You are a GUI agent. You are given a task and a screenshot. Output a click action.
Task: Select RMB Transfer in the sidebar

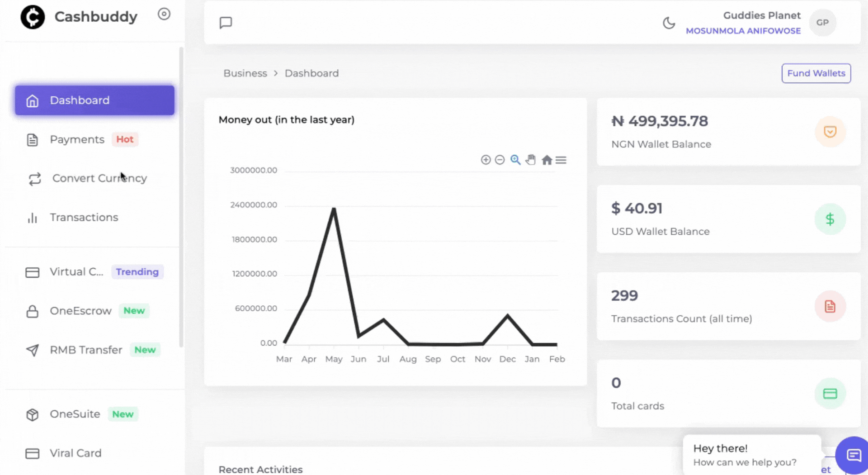[x=94, y=350]
